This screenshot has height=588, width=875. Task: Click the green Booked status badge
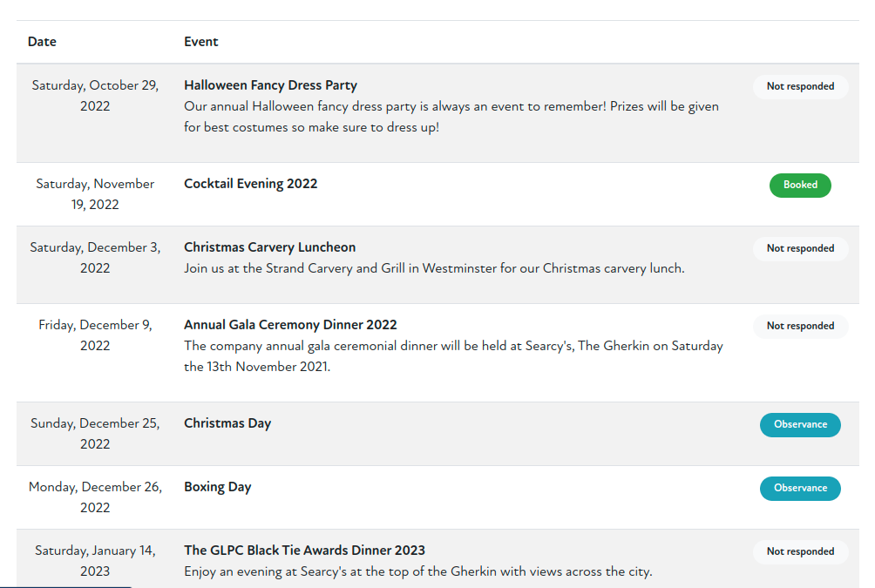[x=800, y=185]
